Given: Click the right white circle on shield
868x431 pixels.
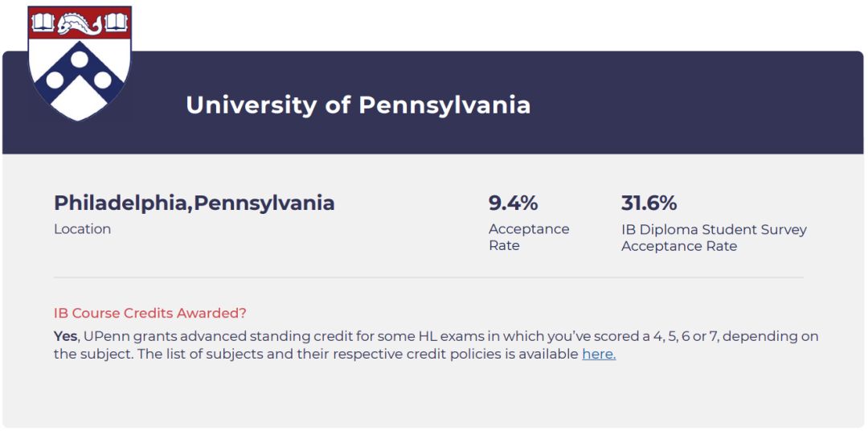Looking at the screenshot, I should (x=103, y=80).
